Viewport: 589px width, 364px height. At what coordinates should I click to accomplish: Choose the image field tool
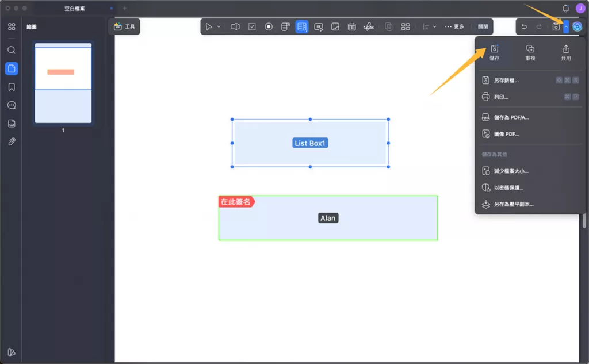(335, 26)
